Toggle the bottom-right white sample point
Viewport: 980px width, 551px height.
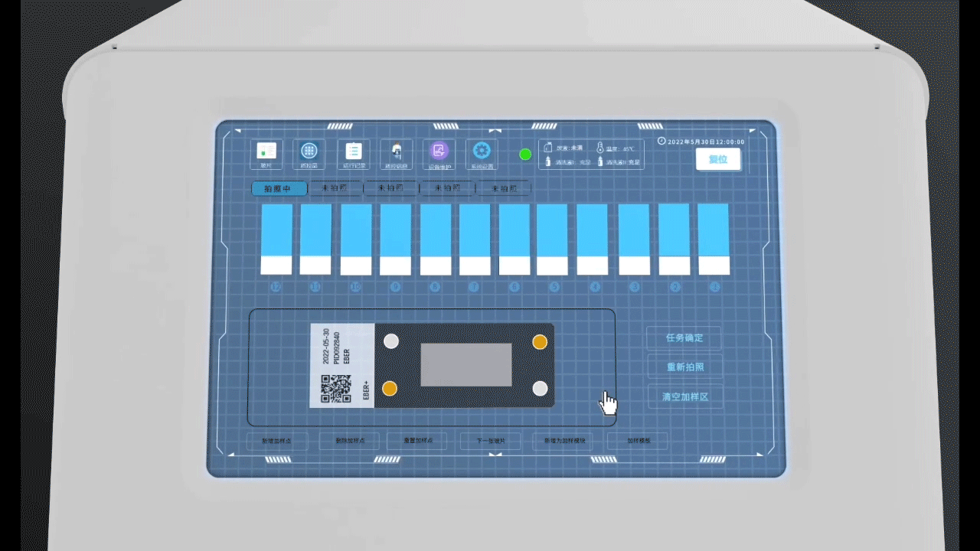pyautogui.click(x=540, y=389)
